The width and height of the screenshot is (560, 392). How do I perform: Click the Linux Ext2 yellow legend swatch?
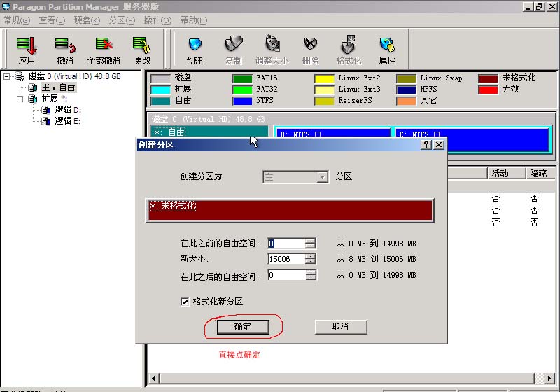pyautogui.click(x=324, y=78)
